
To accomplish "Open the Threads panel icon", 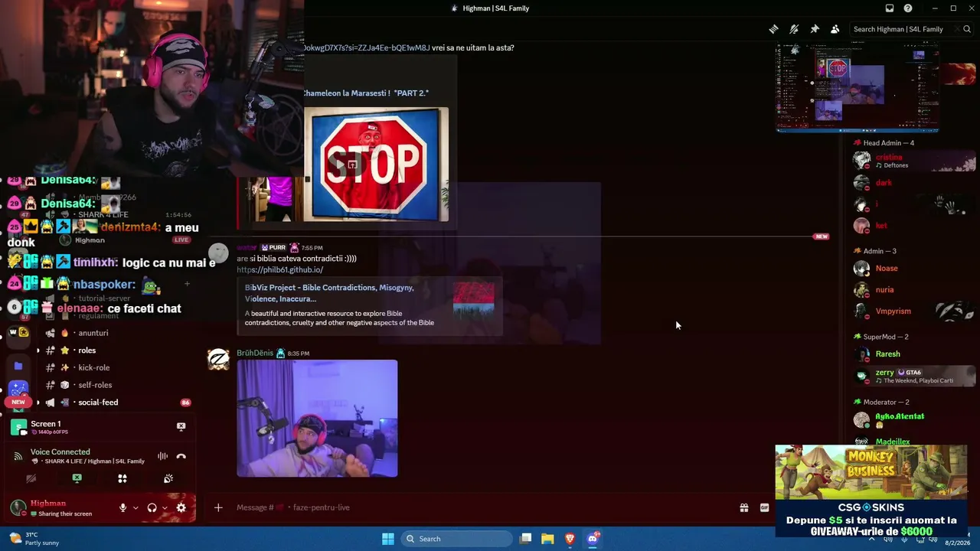I will (x=774, y=29).
